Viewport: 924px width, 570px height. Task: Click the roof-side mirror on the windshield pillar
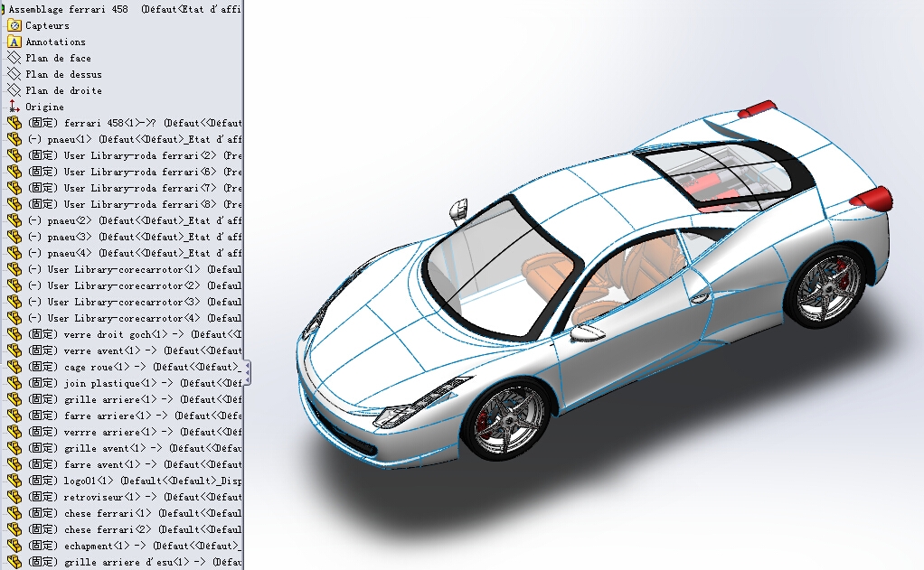458,210
